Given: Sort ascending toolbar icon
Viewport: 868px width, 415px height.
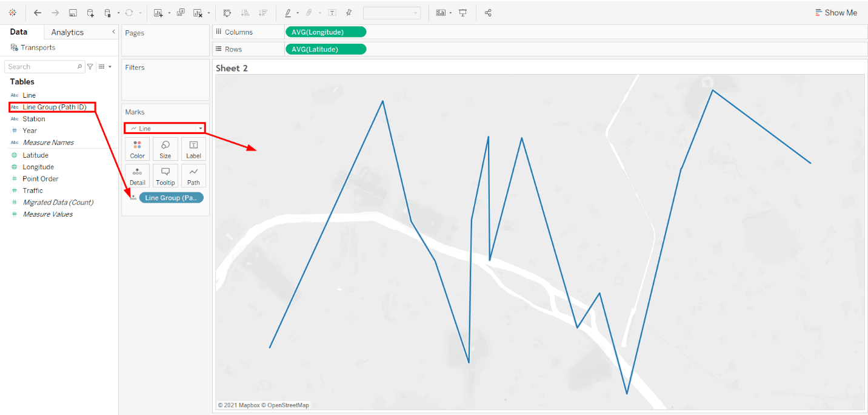Looking at the screenshot, I should (245, 13).
